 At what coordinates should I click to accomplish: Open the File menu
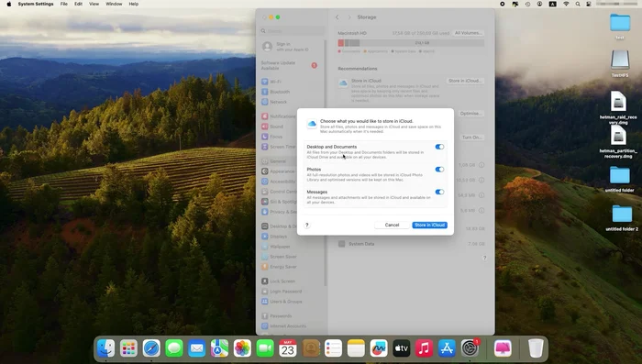64,4
